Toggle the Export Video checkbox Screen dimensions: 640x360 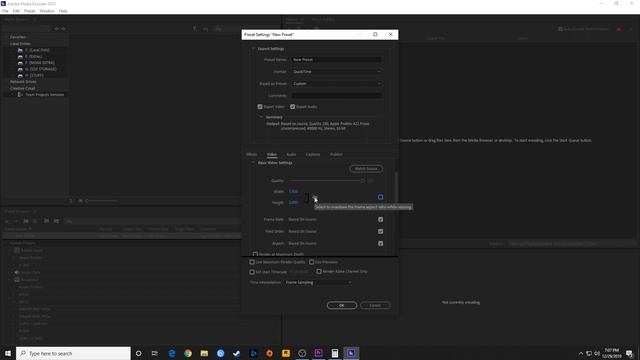[x=260, y=107]
